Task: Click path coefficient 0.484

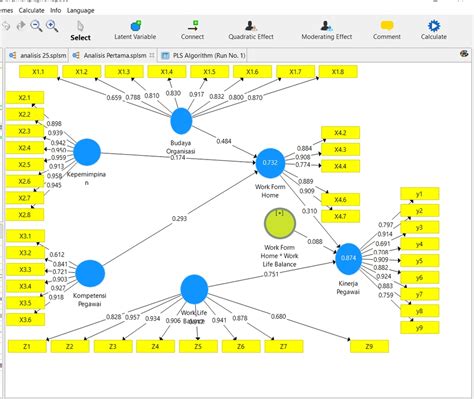Action: click(x=224, y=141)
